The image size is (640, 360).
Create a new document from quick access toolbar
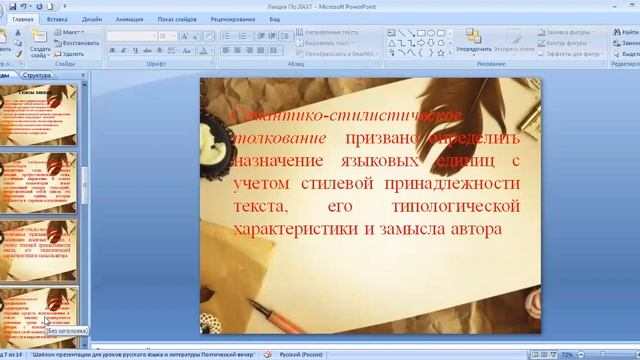click(50, 7)
